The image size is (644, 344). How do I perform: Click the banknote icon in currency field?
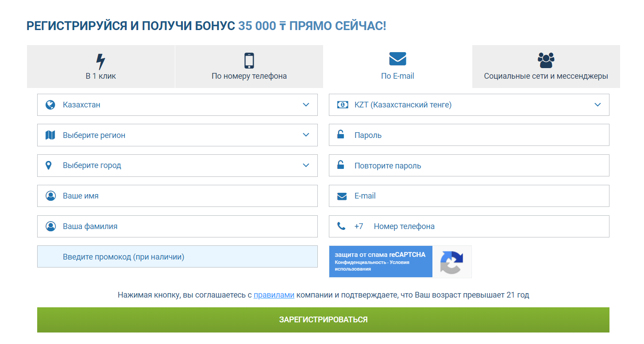coord(343,105)
